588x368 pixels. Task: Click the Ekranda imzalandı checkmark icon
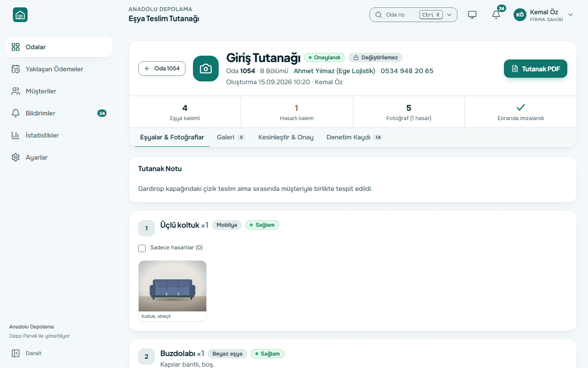pos(520,108)
